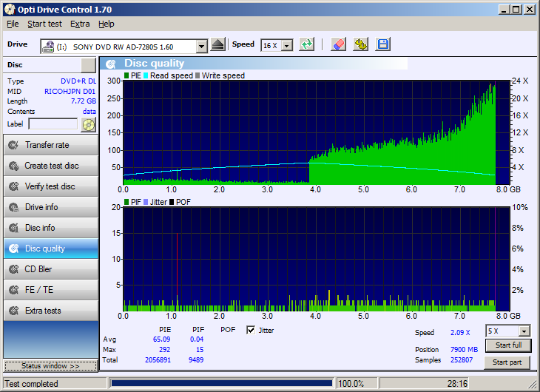Click the drive icon in the drive selector

coord(48,47)
